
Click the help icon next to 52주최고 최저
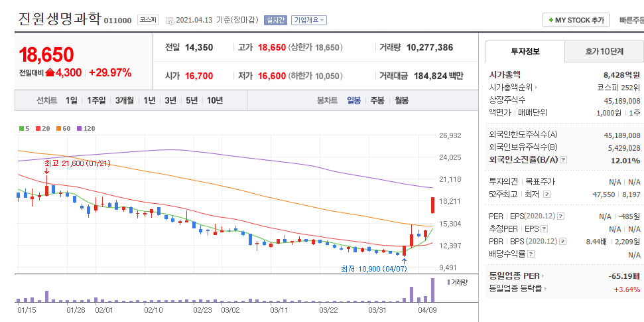[547, 194]
